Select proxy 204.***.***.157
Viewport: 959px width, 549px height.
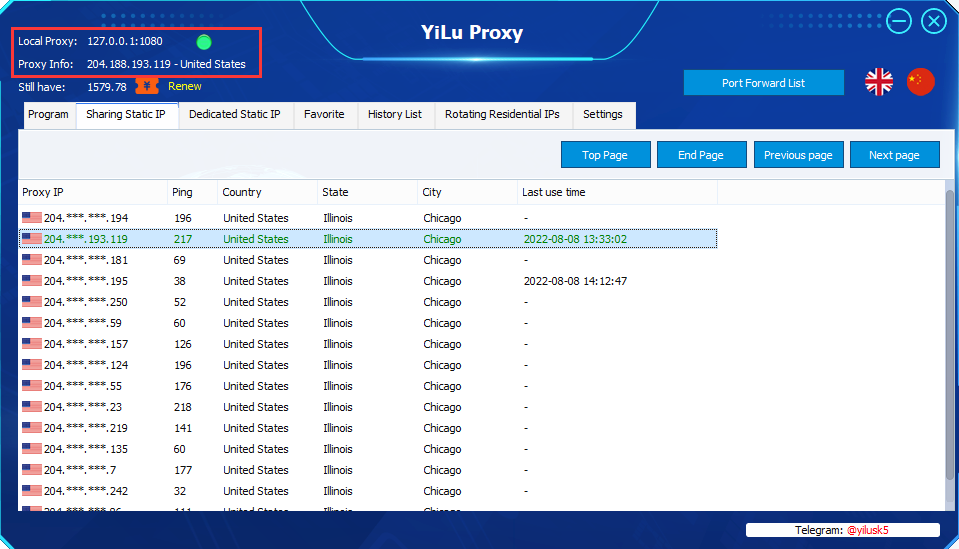click(368, 344)
